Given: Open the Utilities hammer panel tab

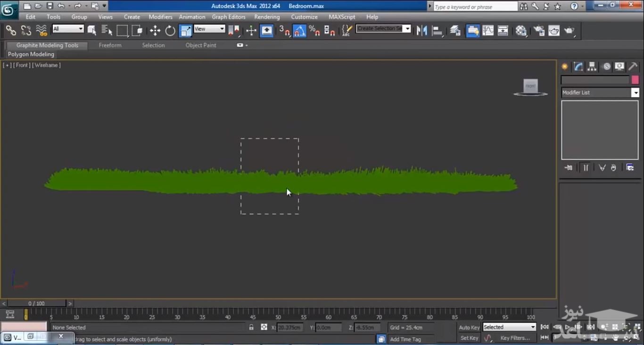Looking at the screenshot, I should (633, 67).
